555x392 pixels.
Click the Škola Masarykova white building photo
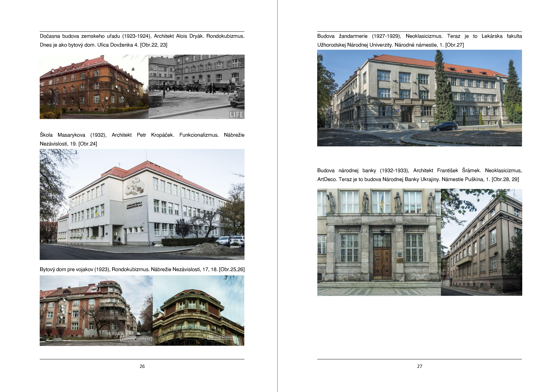pyautogui.click(x=142, y=204)
